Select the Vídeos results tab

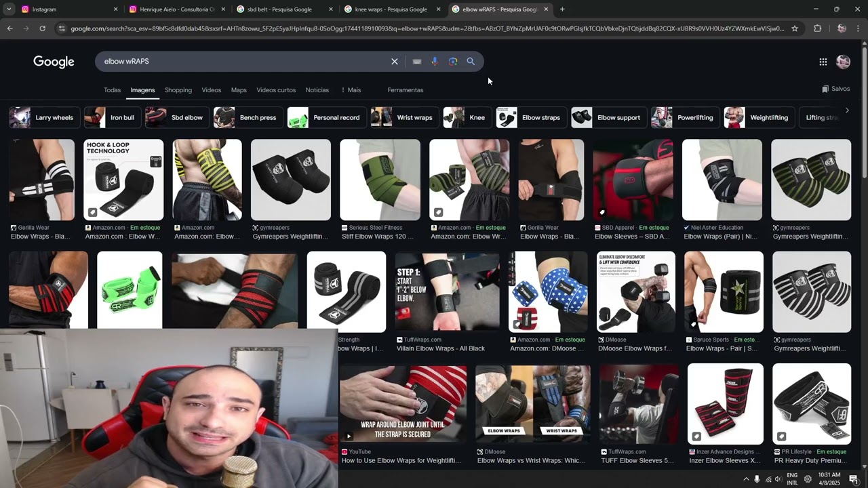[212, 90]
